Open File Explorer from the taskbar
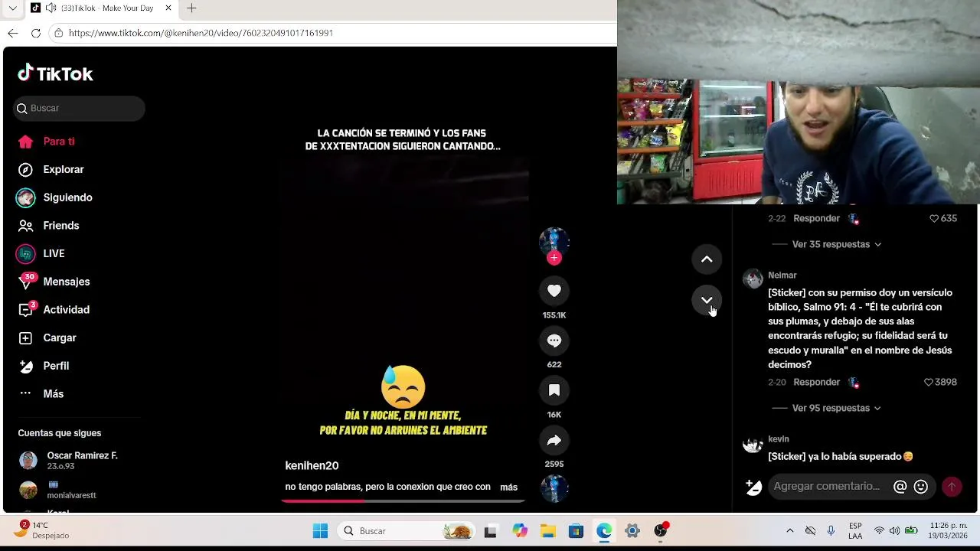This screenshot has height=551, width=980. pyautogui.click(x=548, y=531)
